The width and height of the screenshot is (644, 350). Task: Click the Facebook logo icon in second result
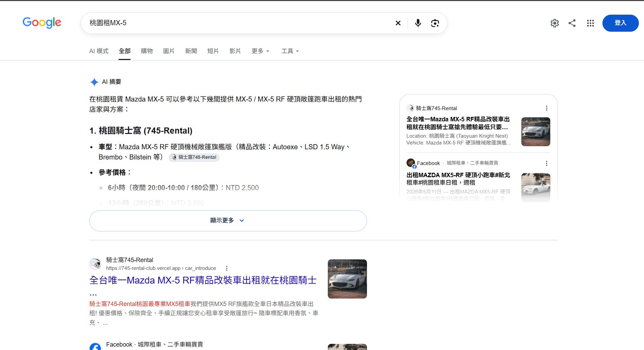click(x=95, y=347)
